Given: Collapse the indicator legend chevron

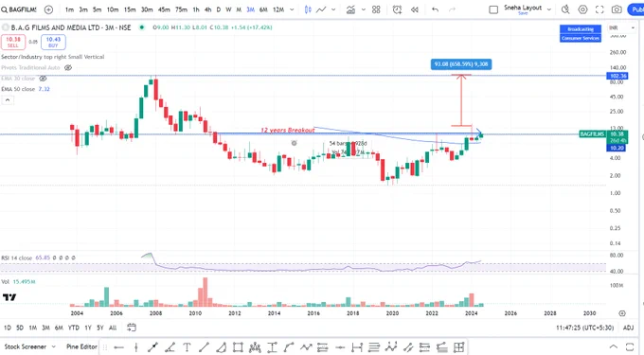Looking at the screenshot, I should (x=8, y=100).
